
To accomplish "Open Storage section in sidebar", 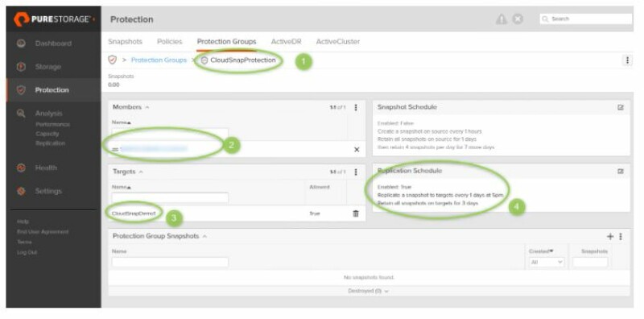I will pyautogui.click(x=47, y=67).
